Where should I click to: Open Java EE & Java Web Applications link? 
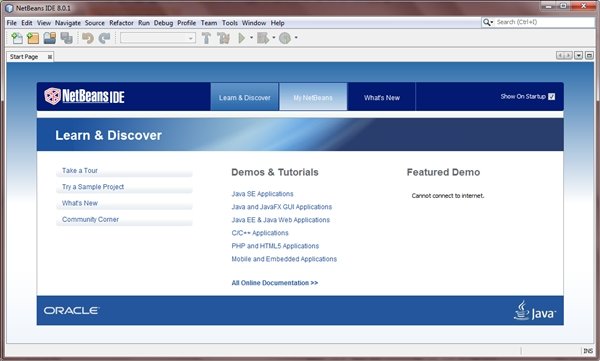click(280, 220)
